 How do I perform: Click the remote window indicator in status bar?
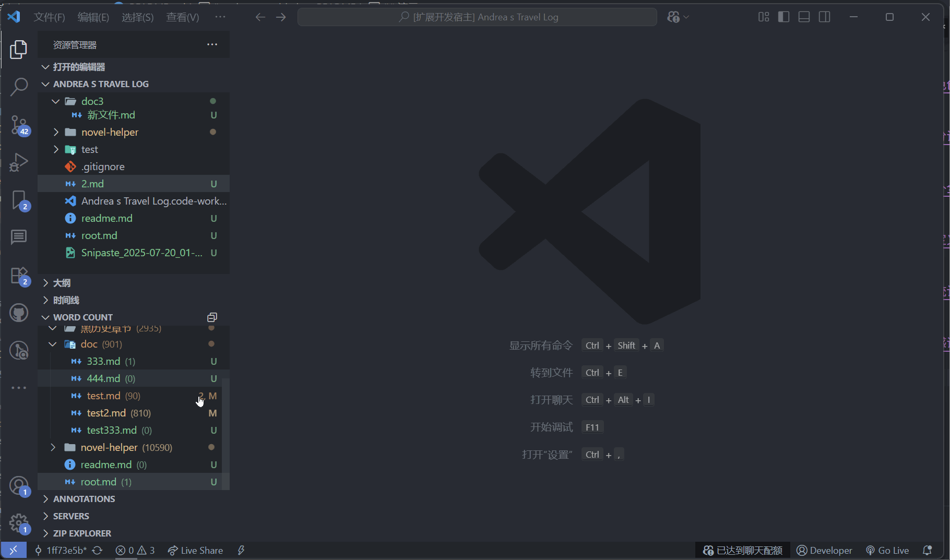coord(14,550)
